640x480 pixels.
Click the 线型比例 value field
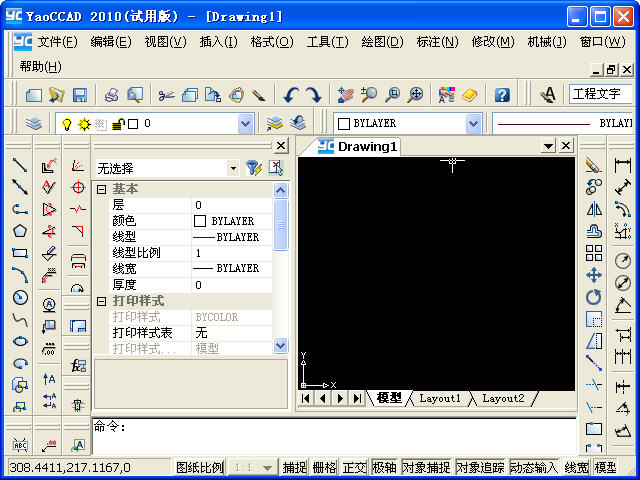231,253
